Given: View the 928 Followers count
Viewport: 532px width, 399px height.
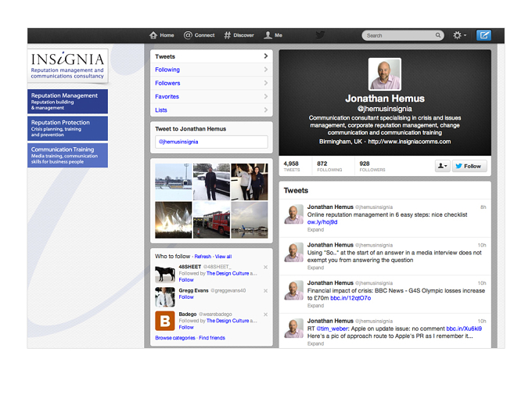Looking at the screenshot, I should pos(372,166).
